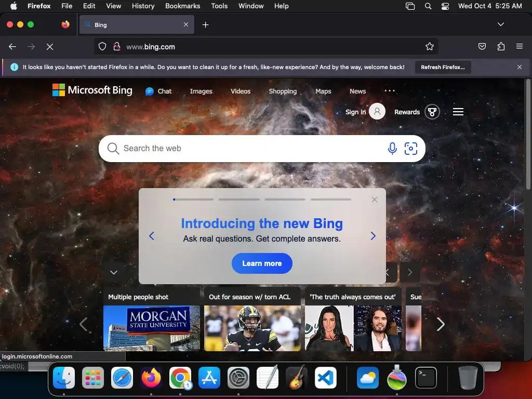Open Bing News

point(357,91)
